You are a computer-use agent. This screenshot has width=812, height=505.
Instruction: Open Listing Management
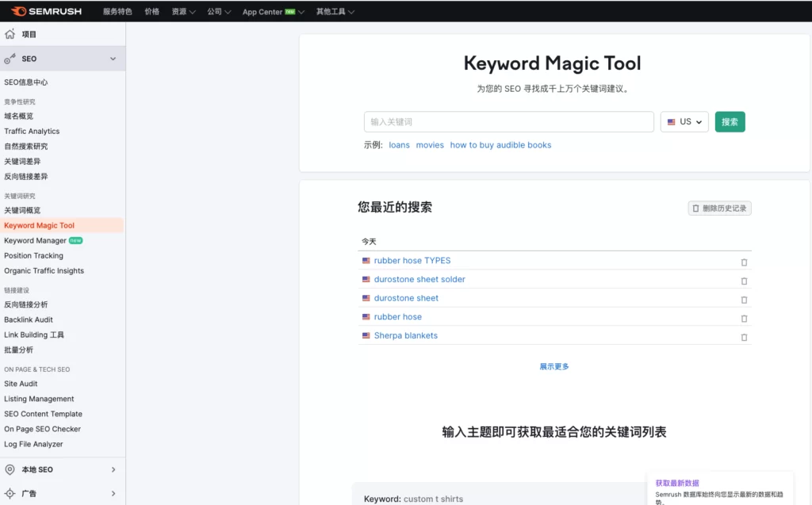(x=39, y=398)
